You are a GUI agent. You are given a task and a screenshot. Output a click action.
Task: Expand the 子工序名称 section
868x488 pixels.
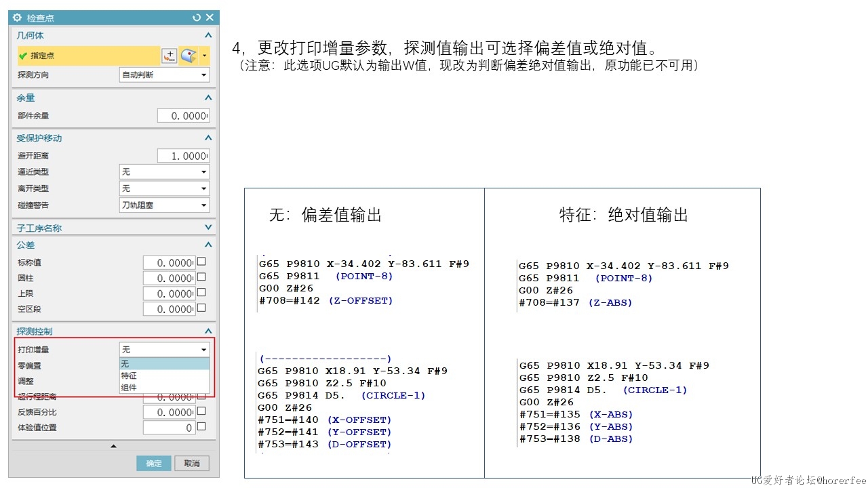pyautogui.click(x=208, y=228)
